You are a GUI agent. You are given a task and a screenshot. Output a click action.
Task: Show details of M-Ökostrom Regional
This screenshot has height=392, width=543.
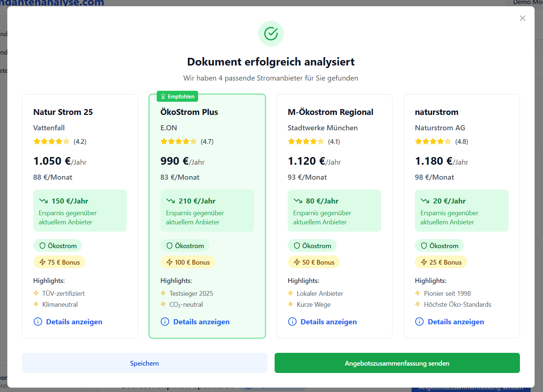322,322
